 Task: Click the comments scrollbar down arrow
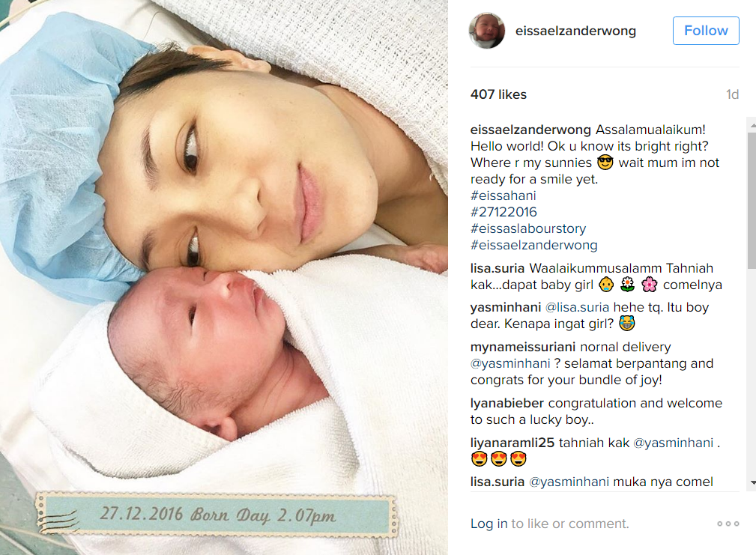(752, 483)
